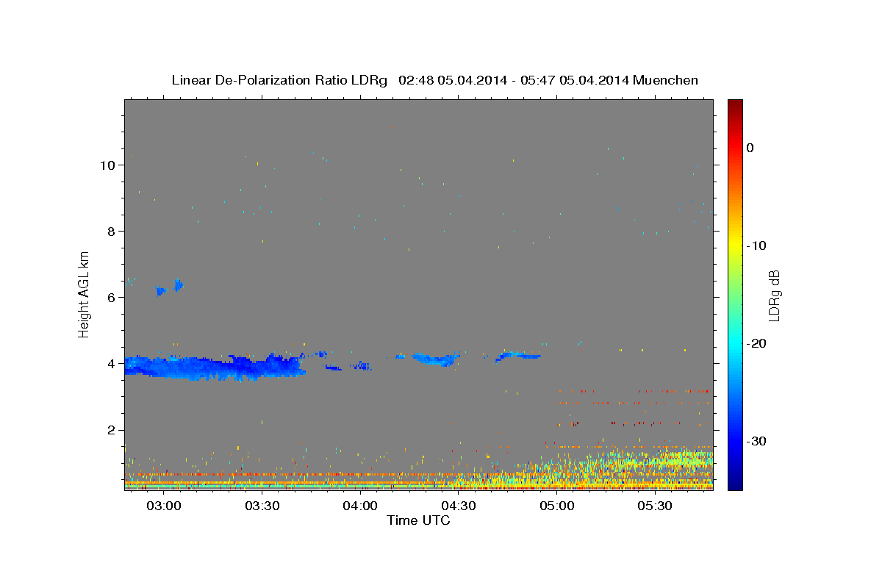Click the 05:30 time tick label

[656, 506]
